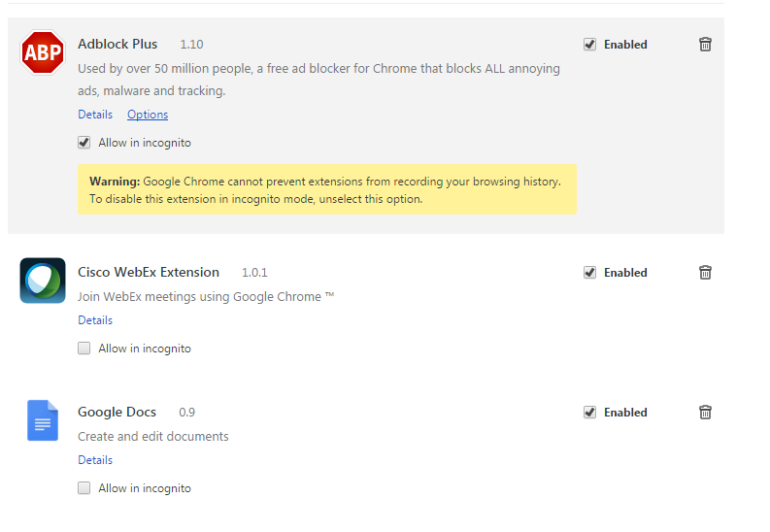Click 'Create and edit documents' description
This screenshot has height=532, width=770.
coord(153,437)
